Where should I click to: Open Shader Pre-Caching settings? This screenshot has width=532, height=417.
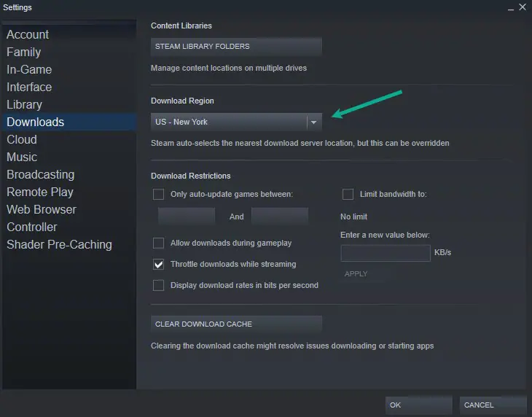click(x=59, y=244)
